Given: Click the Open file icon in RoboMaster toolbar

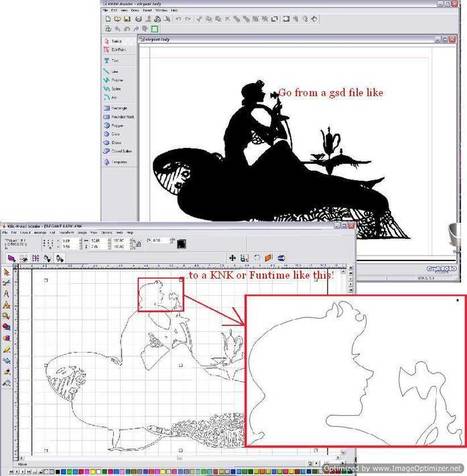Looking at the screenshot, I should [117, 19].
